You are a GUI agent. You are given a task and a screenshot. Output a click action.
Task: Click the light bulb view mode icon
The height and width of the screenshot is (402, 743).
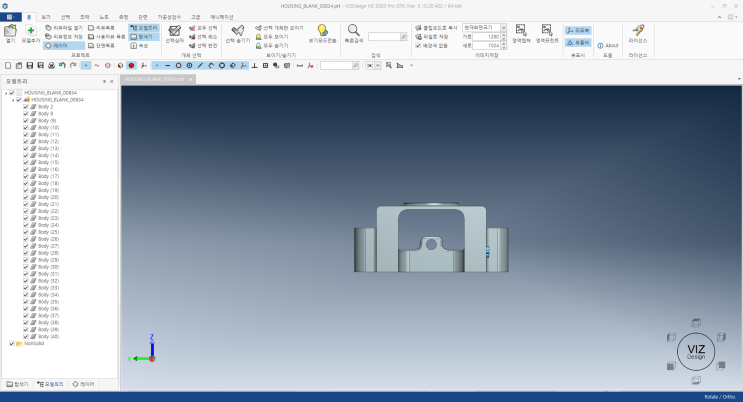click(322, 31)
